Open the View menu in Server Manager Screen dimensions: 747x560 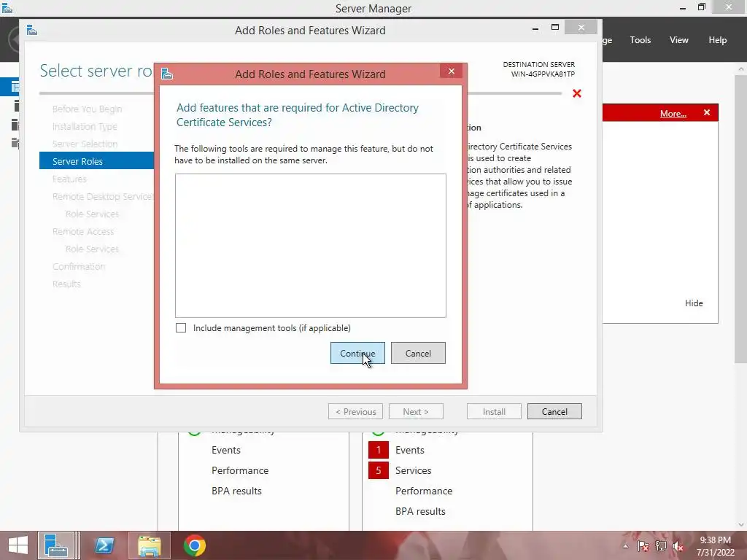(679, 40)
